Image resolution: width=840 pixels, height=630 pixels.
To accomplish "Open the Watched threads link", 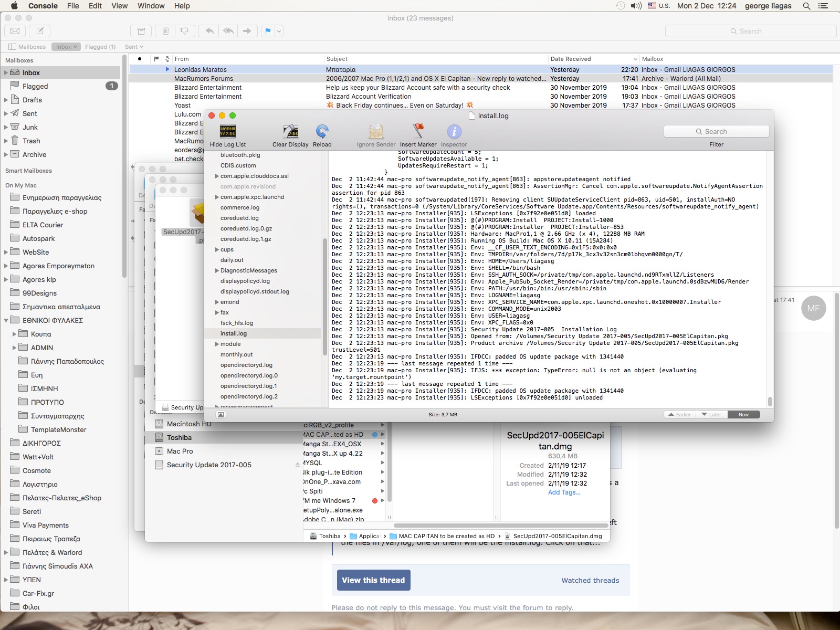I will click(x=590, y=580).
